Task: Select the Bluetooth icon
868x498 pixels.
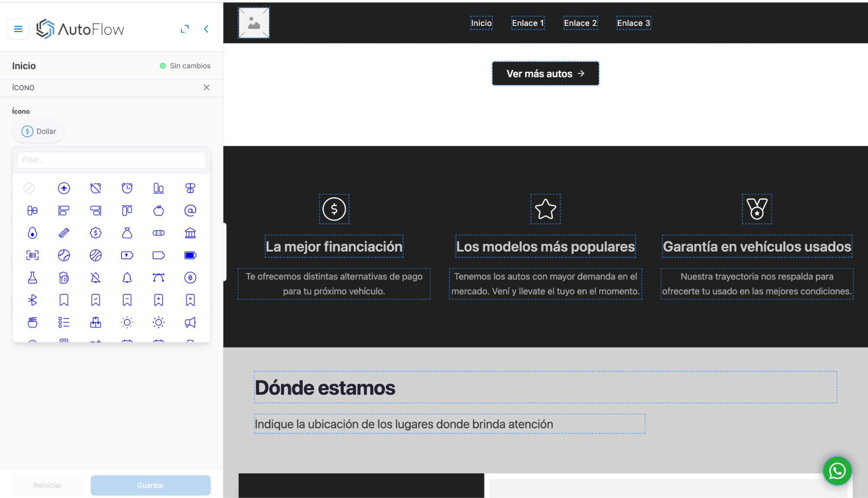Action: coord(33,300)
